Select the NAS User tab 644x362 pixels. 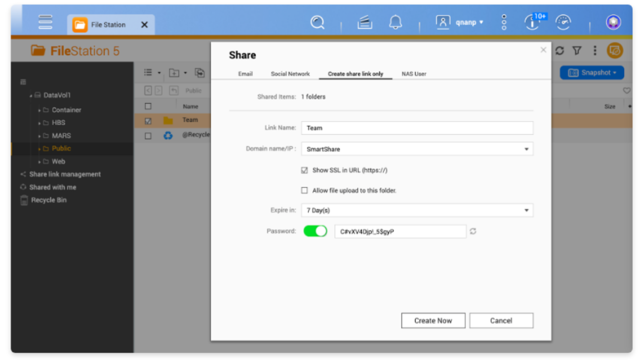[414, 73]
